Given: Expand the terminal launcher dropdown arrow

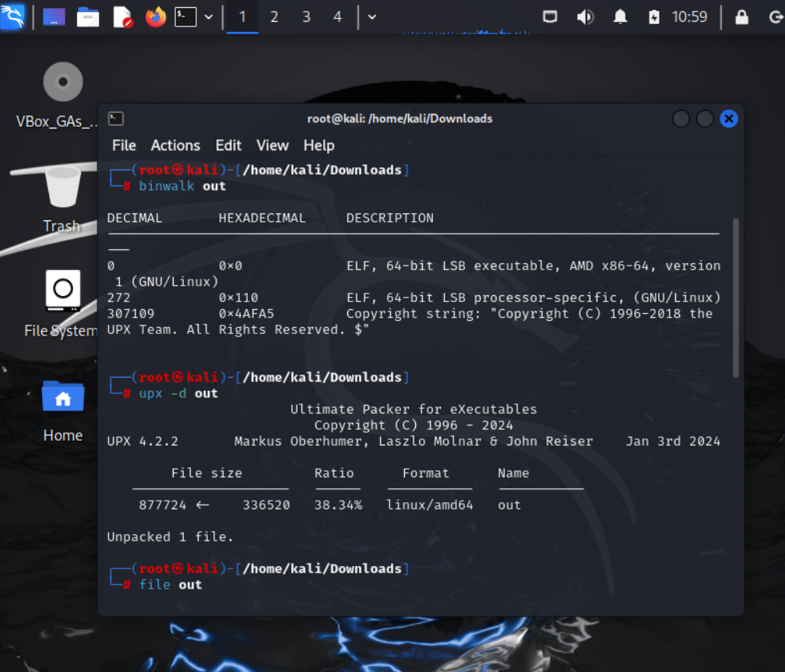Looking at the screenshot, I should [x=208, y=16].
